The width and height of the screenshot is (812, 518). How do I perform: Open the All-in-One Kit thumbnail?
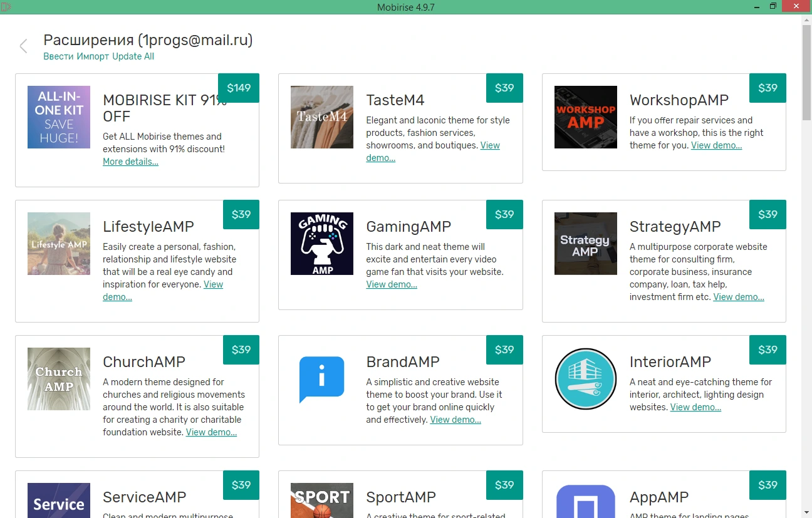click(x=59, y=117)
